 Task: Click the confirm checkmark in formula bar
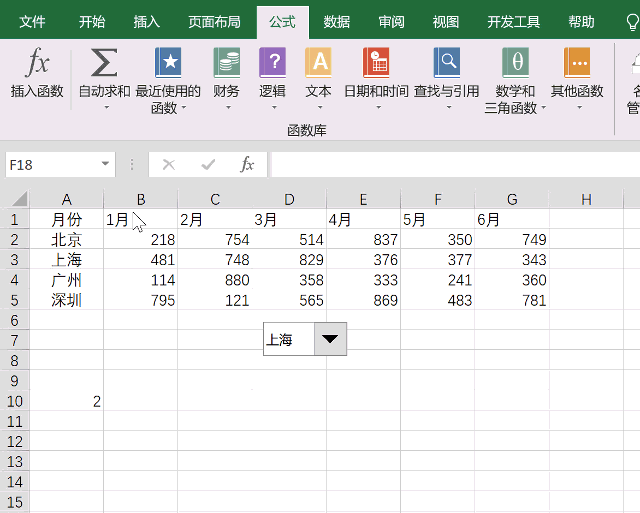tap(208, 165)
